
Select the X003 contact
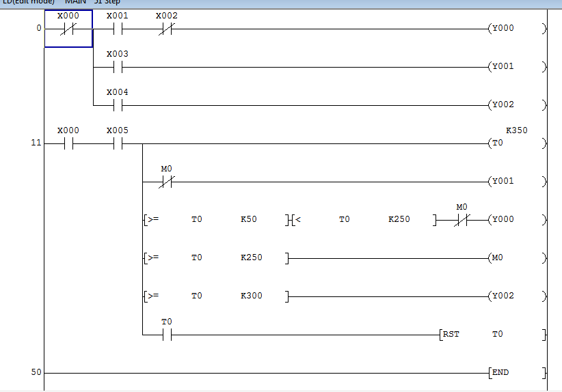coord(118,67)
